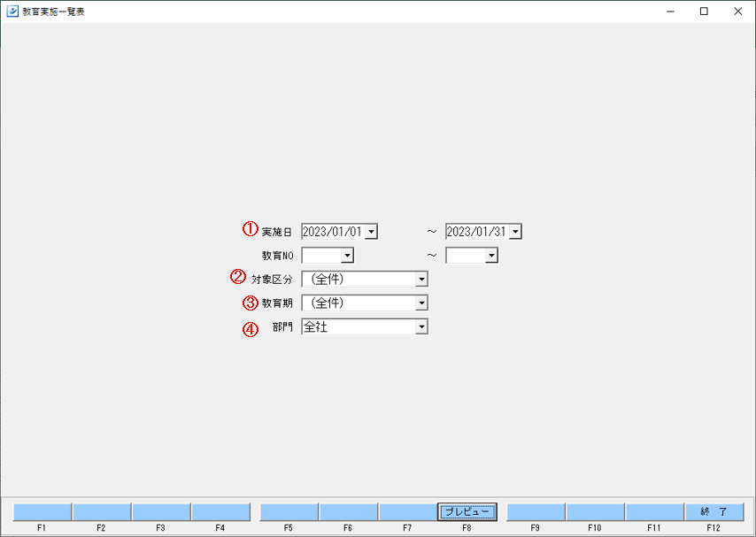Image resolution: width=756 pixels, height=537 pixels.
Task: Click the empty F1 function button
Action: (x=42, y=512)
